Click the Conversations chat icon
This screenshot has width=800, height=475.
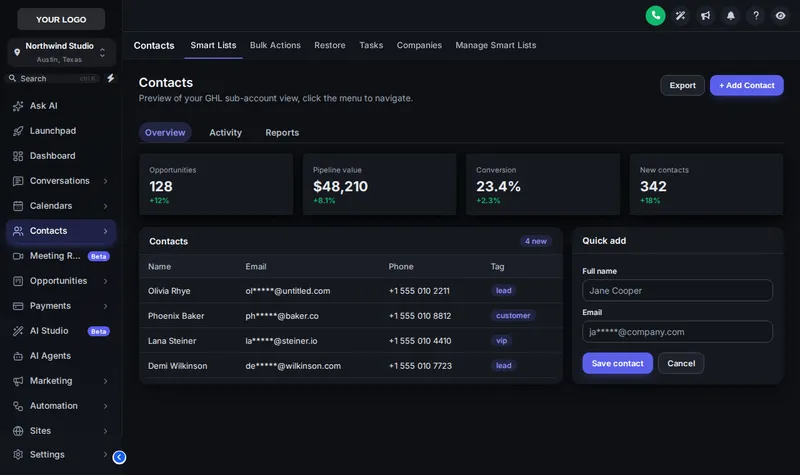(18, 181)
